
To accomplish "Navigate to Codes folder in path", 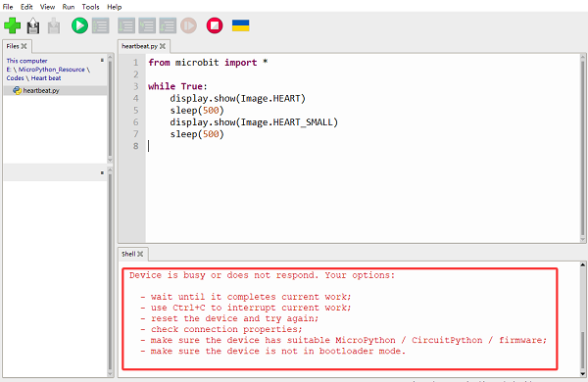I will (15, 78).
